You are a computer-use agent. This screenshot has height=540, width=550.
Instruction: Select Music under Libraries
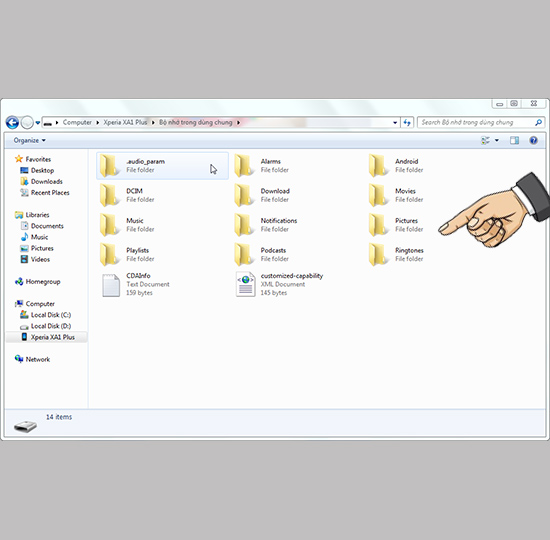pos(39,237)
